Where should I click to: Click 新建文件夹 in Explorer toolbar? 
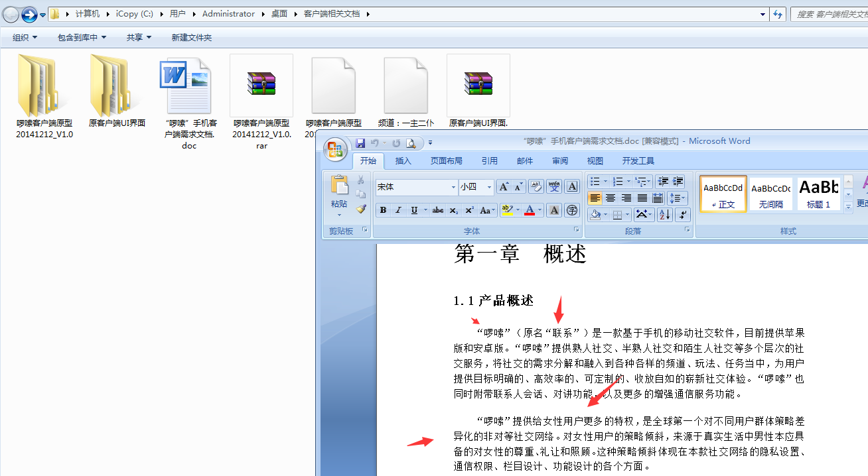[192, 38]
